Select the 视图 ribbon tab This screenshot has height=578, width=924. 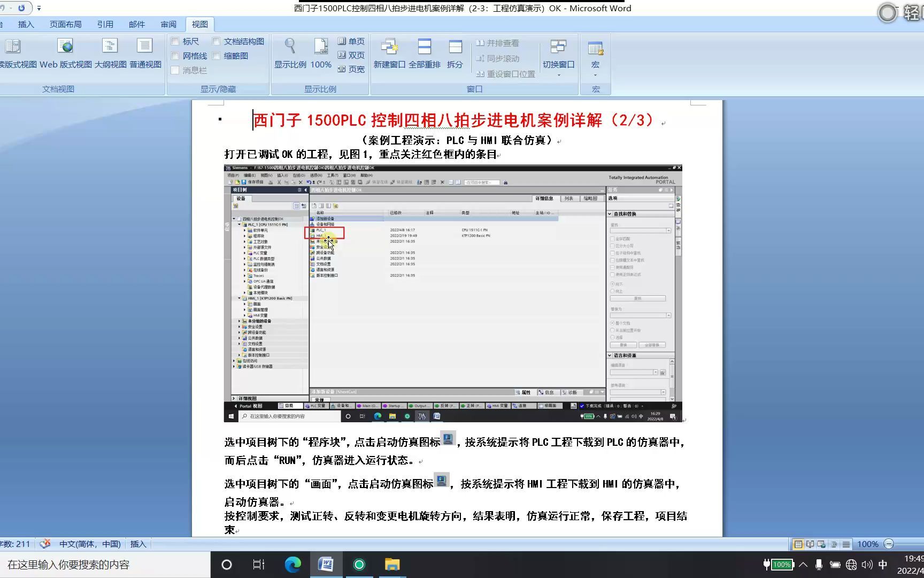tap(200, 24)
